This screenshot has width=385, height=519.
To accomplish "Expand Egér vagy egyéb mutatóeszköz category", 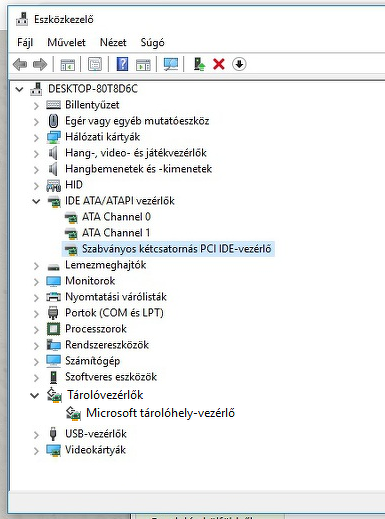I will click(36, 122).
